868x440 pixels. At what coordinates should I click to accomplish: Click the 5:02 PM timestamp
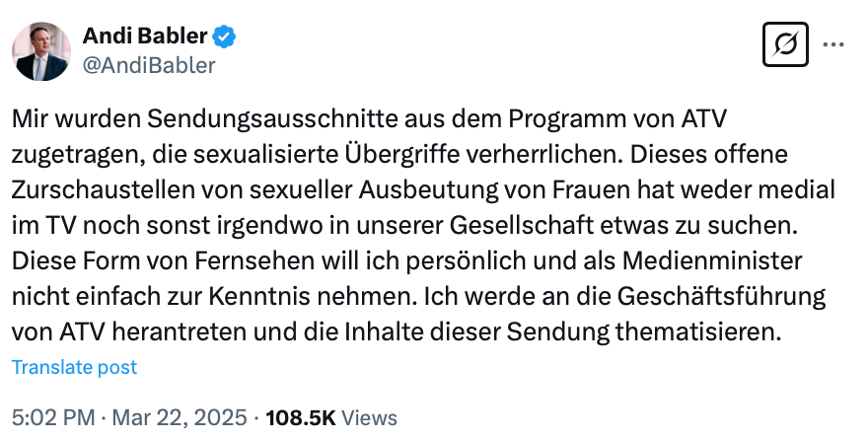pyautogui.click(x=53, y=417)
